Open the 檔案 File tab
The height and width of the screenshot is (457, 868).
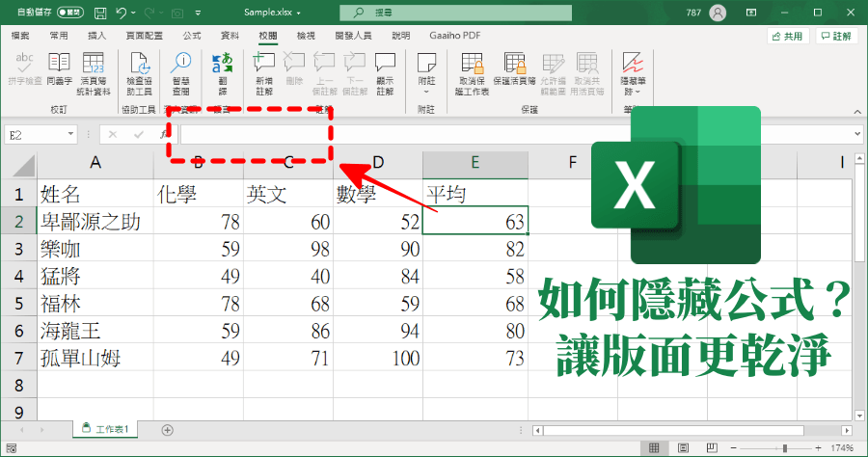(20, 36)
